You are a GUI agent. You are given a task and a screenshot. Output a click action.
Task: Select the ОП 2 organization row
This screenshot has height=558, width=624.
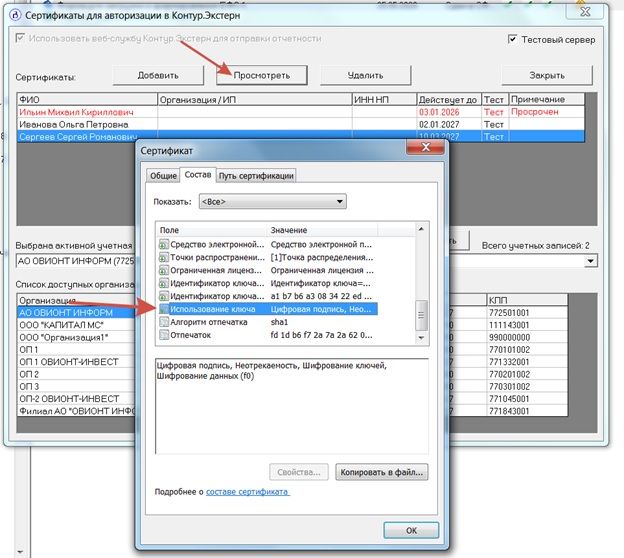point(76,374)
